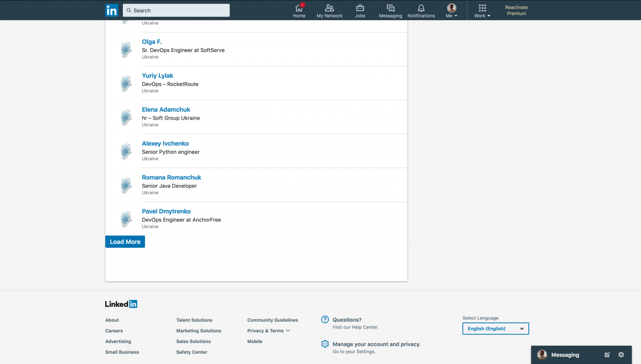Click Elena Adamchuk avatar thumbnail
The image size is (641, 364).
point(126,117)
